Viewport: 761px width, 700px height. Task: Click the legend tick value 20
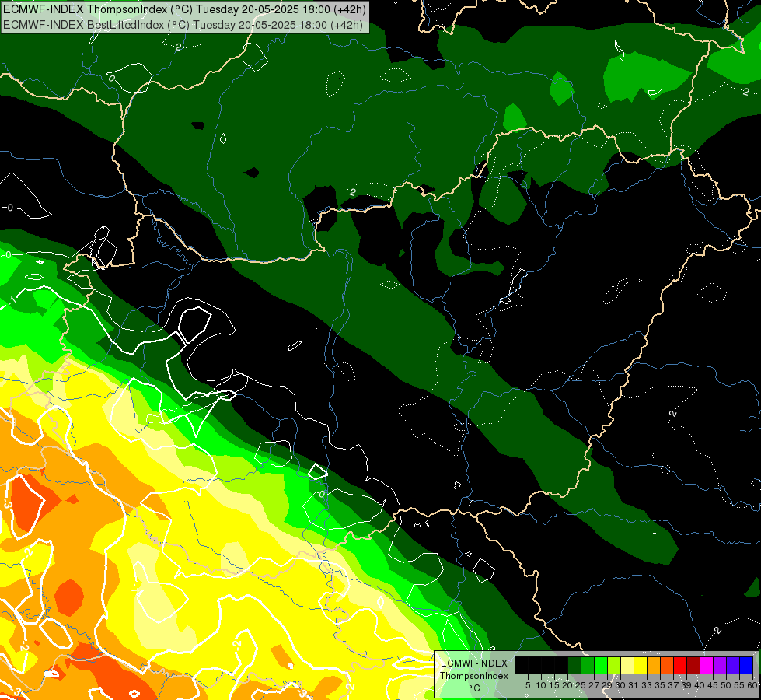(567, 685)
